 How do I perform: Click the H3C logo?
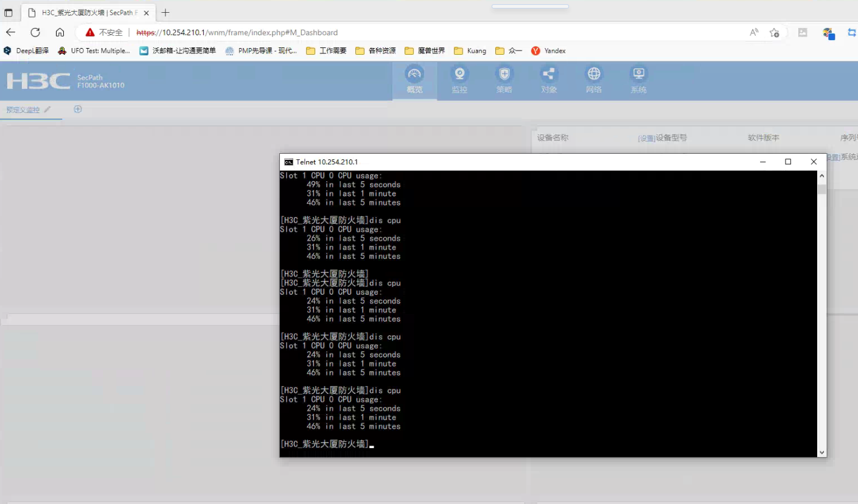[x=38, y=81]
